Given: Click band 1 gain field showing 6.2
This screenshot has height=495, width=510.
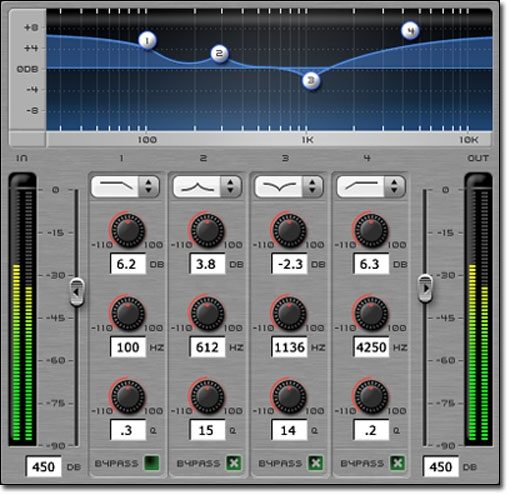Looking at the screenshot, I should click(128, 264).
